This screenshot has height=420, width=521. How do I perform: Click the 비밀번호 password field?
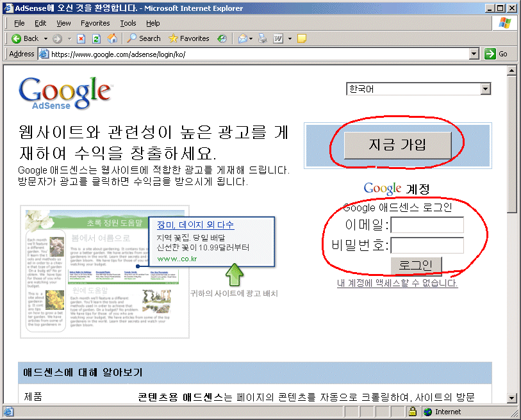(x=427, y=246)
